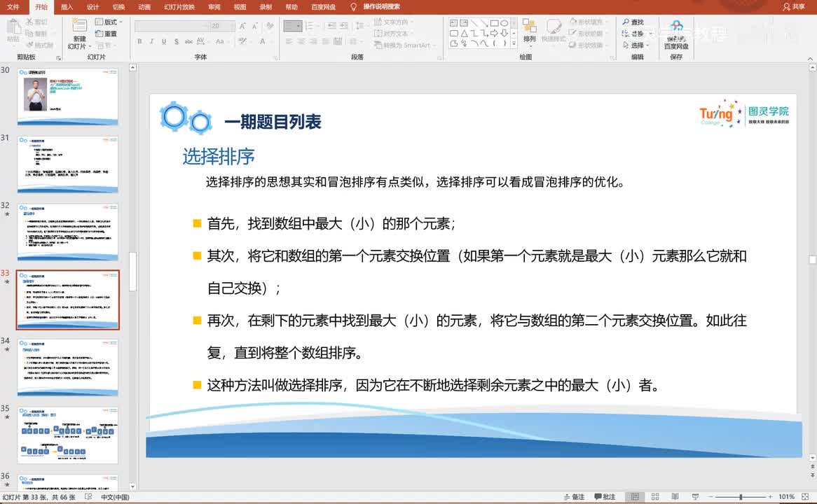Open the font size box showing 20

click(x=222, y=25)
